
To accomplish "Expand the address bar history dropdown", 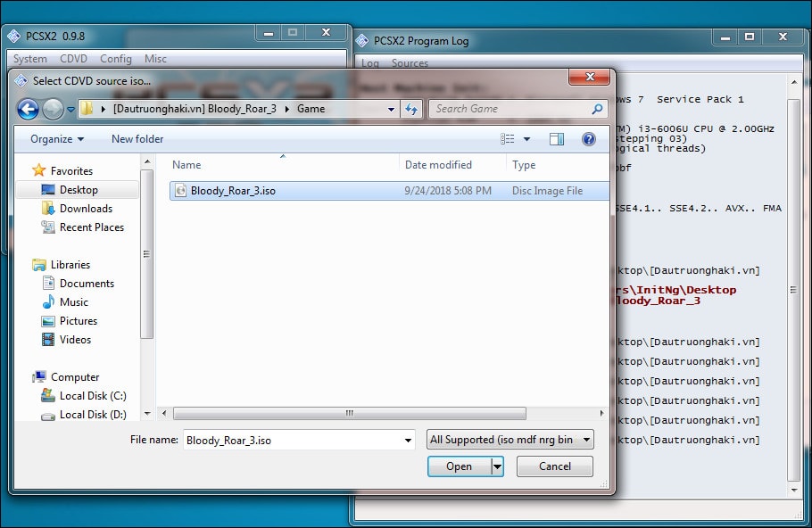I will point(392,109).
